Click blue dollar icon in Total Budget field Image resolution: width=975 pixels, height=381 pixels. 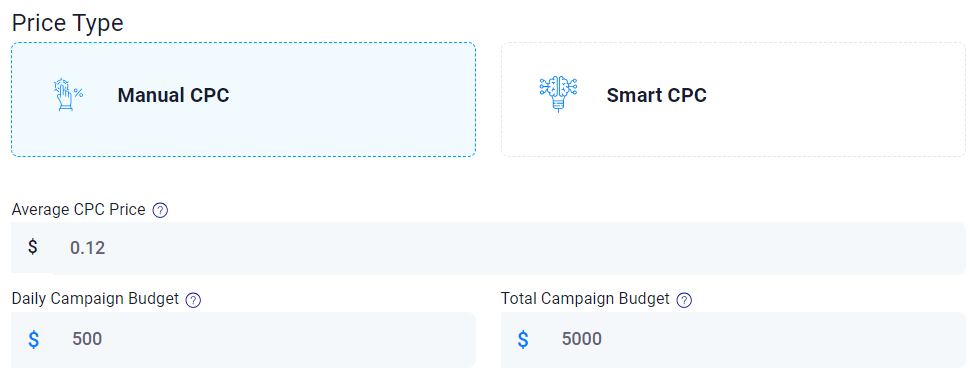pyautogui.click(x=524, y=339)
